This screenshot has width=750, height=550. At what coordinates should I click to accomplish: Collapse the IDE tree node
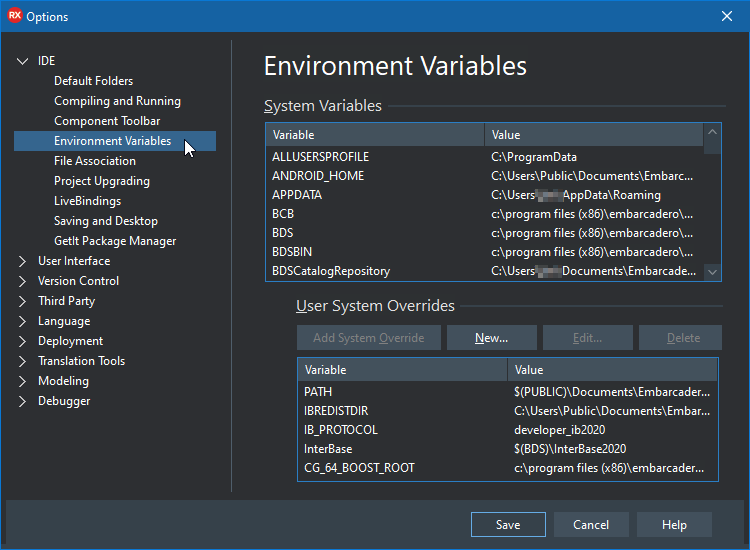pyautogui.click(x=22, y=61)
